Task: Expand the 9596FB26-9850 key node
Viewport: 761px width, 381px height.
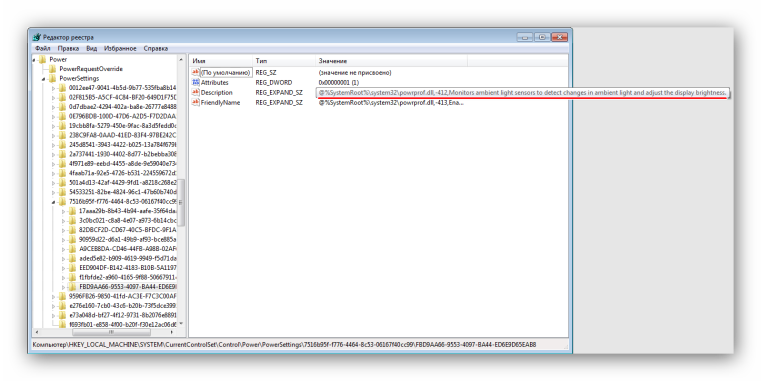Action: (54, 296)
